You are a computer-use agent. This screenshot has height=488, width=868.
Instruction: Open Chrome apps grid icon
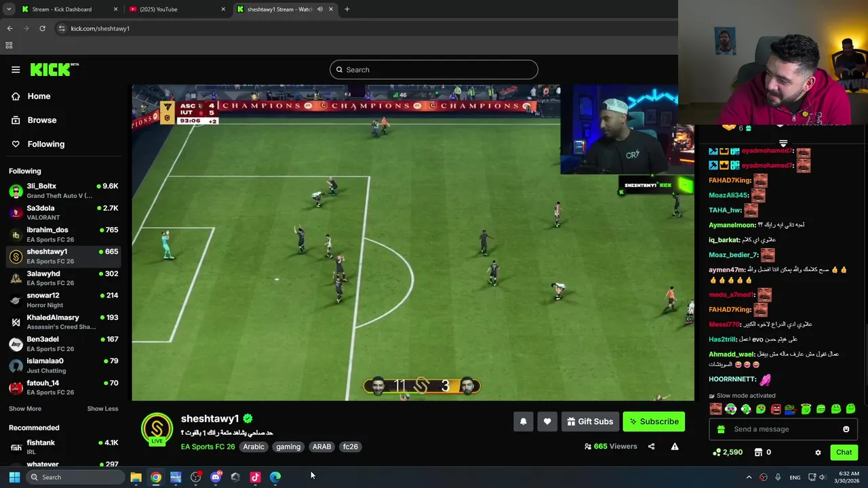(x=9, y=45)
